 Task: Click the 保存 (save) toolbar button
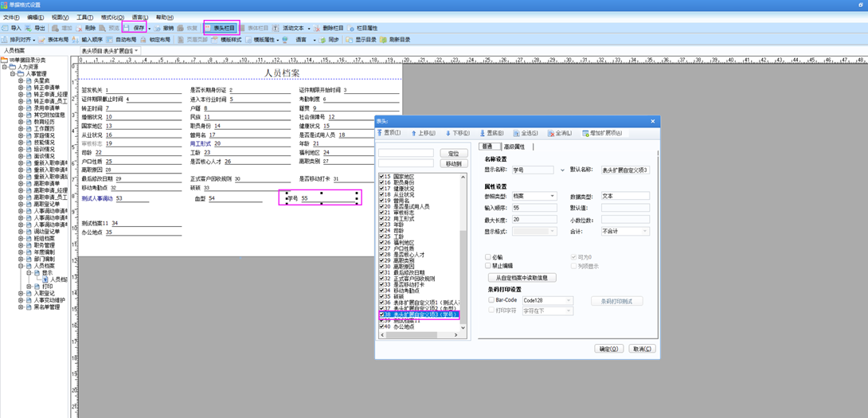click(x=134, y=28)
